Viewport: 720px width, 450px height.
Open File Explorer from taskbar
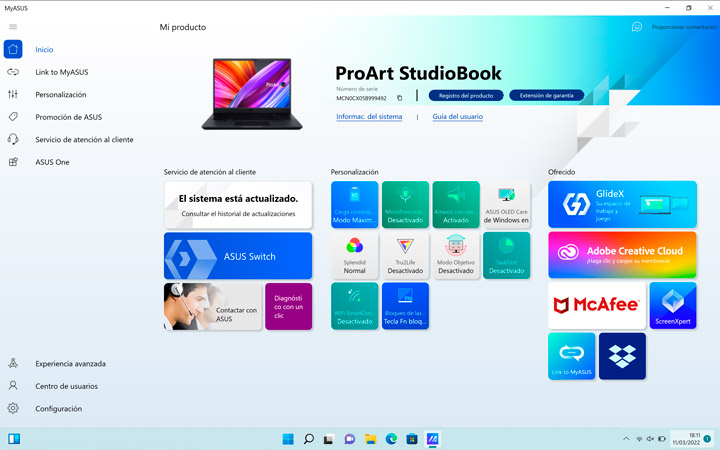coord(370,439)
